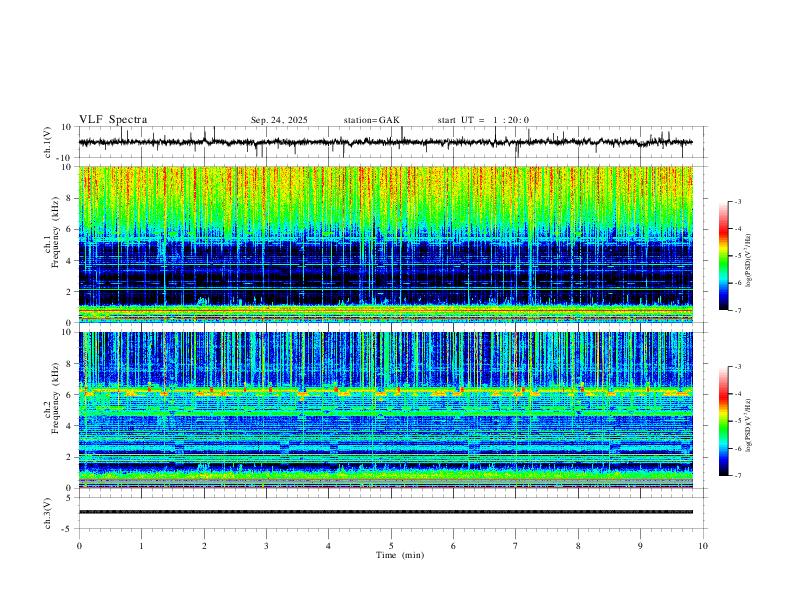Click the ch.1 spectrogram color scale bar

(724, 256)
